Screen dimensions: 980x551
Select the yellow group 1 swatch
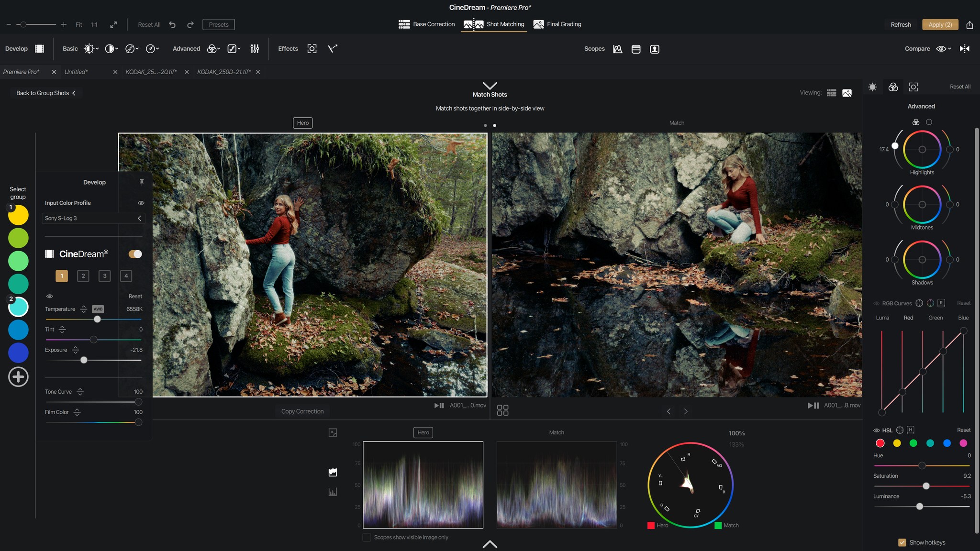click(x=18, y=215)
